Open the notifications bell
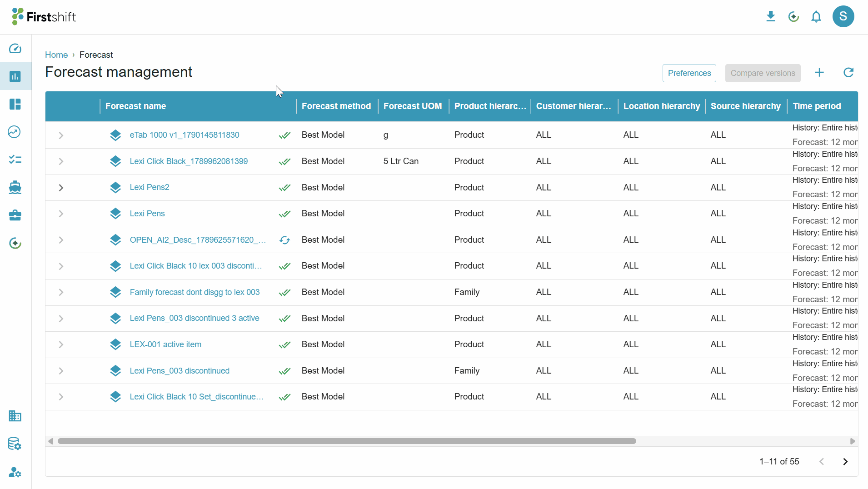The height and width of the screenshot is (489, 868). click(816, 17)
